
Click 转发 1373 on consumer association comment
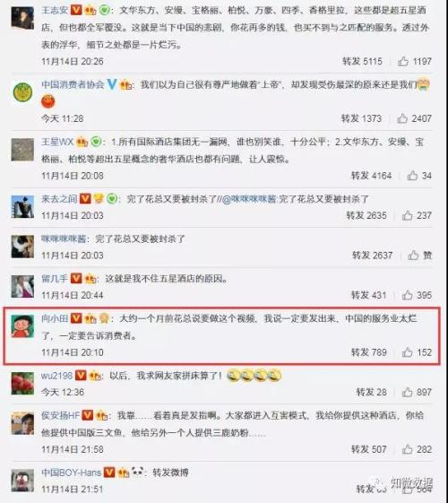tap(361, 118)
